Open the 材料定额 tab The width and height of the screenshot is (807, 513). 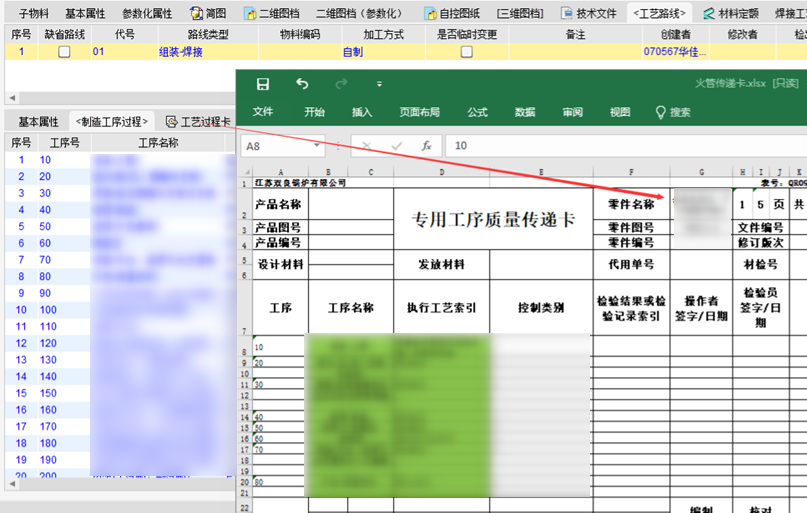pos(731,13)
